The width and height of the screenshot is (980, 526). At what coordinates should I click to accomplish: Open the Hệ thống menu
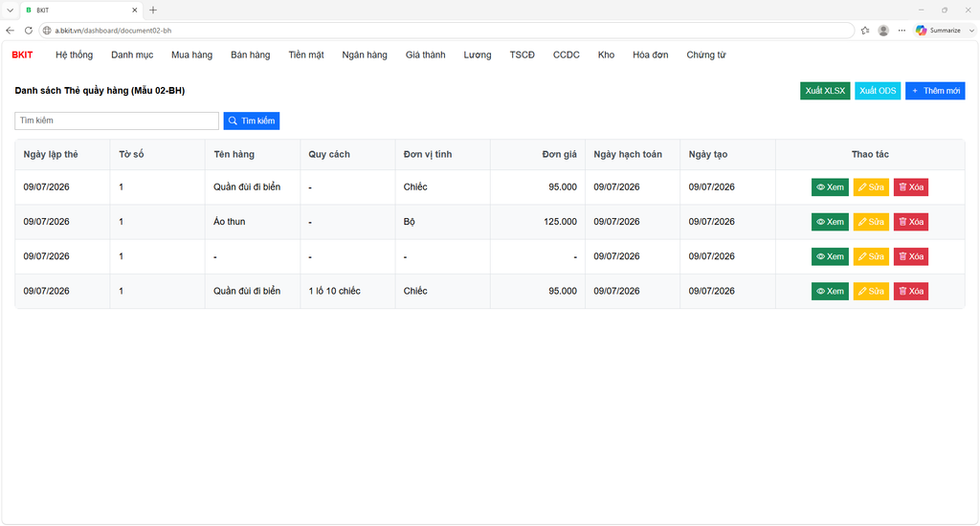point(74,55)
